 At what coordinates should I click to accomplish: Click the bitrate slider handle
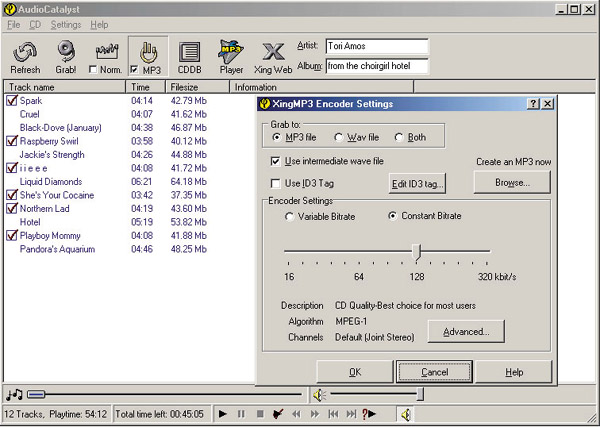point(417,253)
